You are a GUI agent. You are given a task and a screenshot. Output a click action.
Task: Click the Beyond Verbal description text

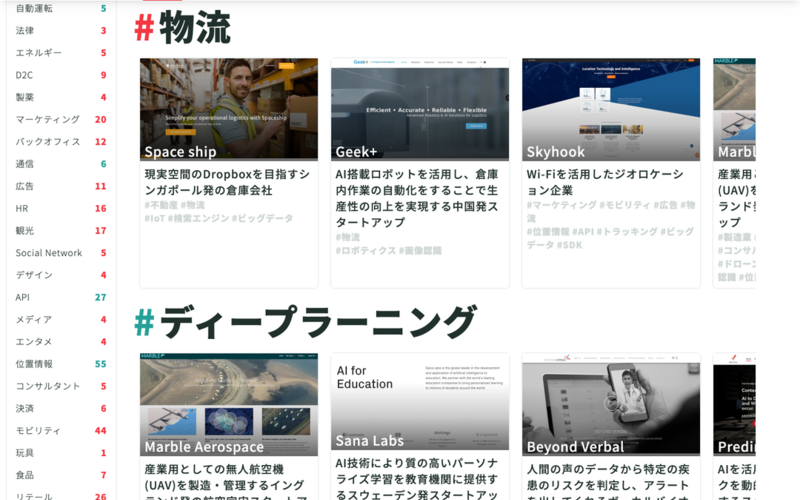(608, 481)
